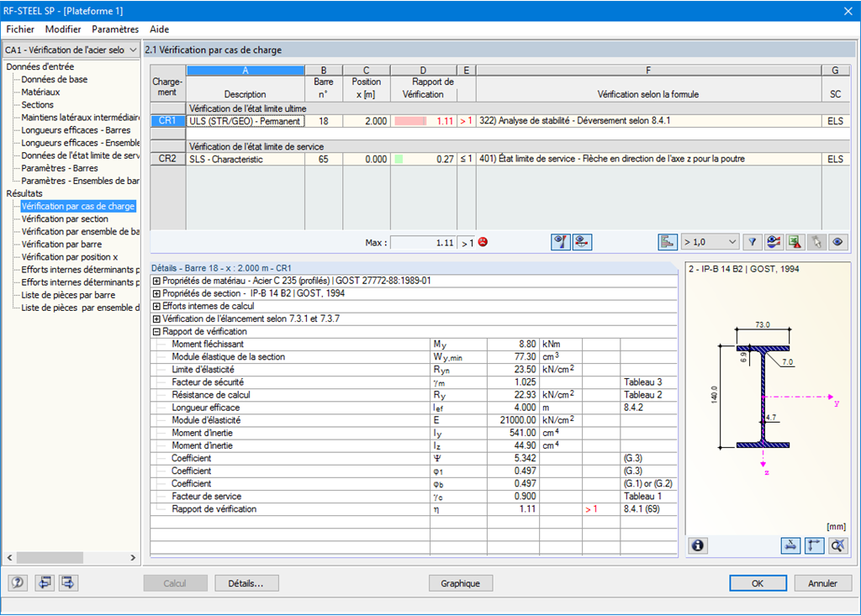861x616 pixels.
Task: Click the OK button
Action: (758, 583)
